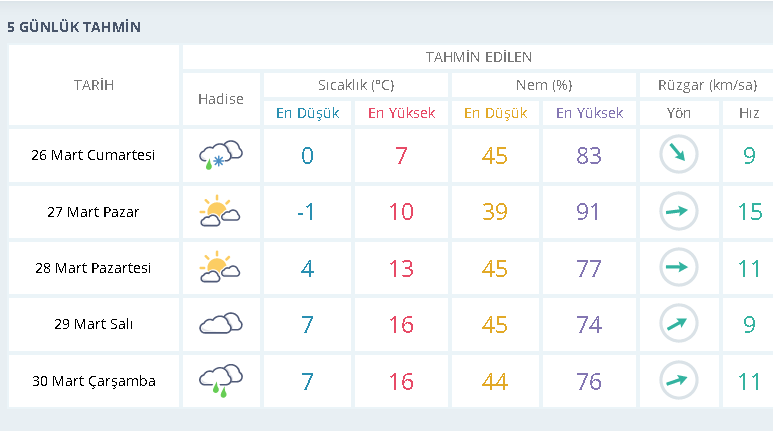This screenshot has height=431, width=773.
Task: Click the partly sunny icon for 27 Mart Pazar
Action: [x=220, y=211]
